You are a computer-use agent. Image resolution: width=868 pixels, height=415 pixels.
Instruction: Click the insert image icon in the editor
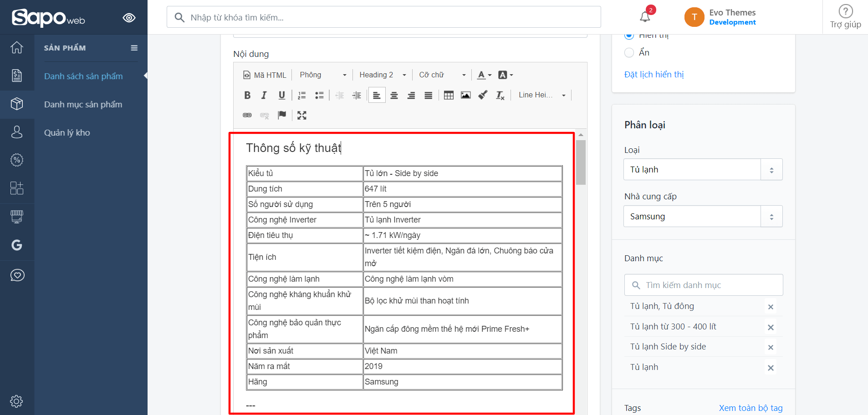coord(465,95)
